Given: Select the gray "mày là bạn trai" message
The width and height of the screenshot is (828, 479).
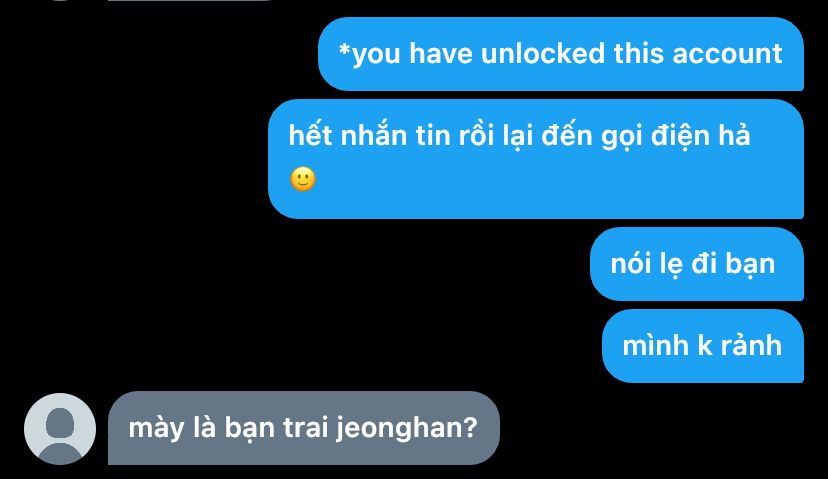Looking at the screenshot, I should tap(304, 428).
